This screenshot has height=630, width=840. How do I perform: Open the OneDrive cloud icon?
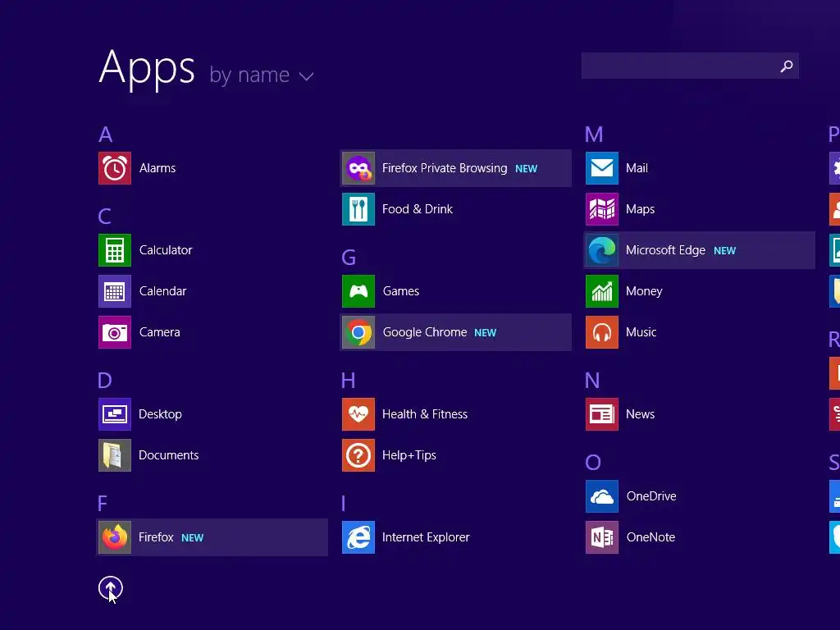[602, 496]
